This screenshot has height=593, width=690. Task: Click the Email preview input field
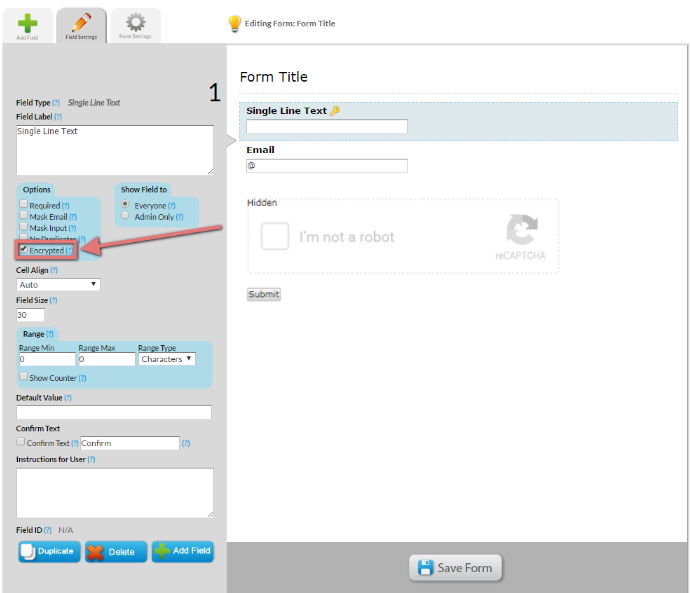pyautogui.click(x=327, y=166)
